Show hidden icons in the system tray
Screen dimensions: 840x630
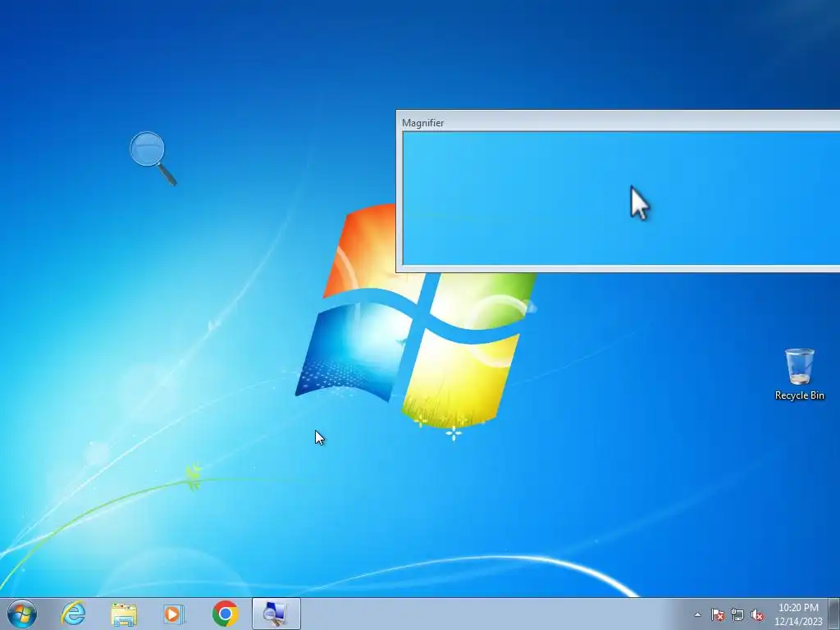coord(697,614)
